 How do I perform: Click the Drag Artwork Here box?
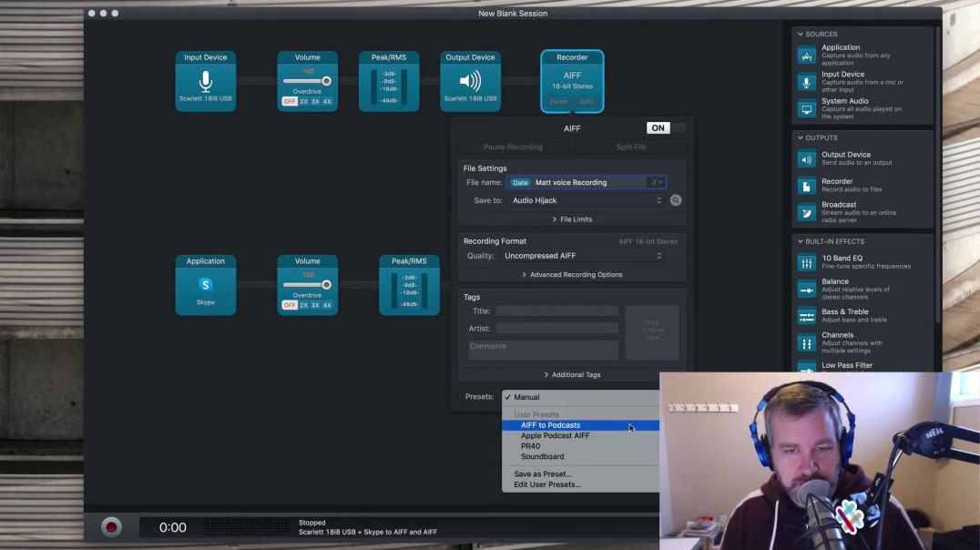(x=652, y=332)
